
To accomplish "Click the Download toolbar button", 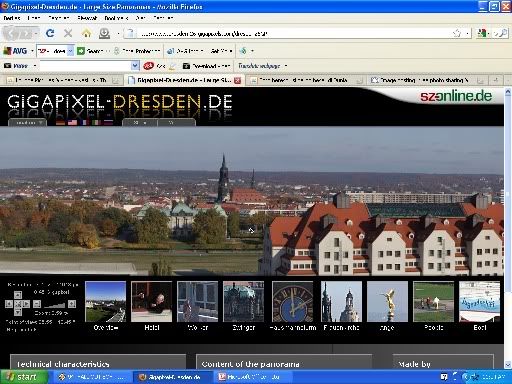I will [206, 66].
